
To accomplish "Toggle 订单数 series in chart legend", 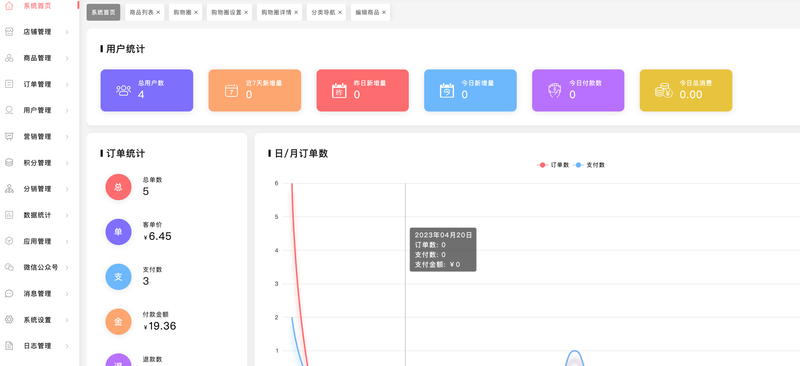I will [553, 165].
